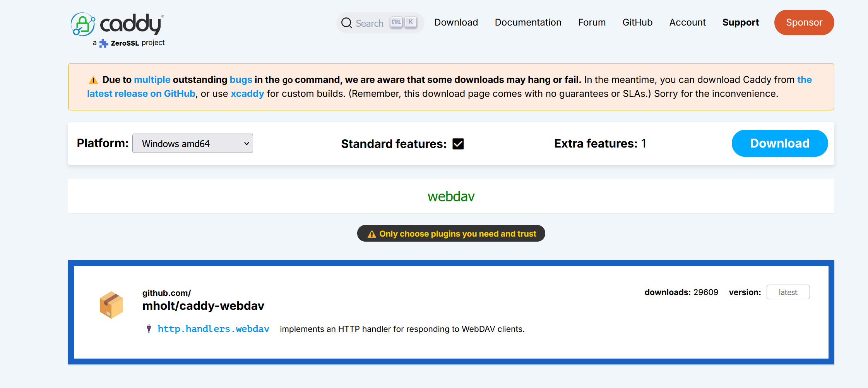Click the package box icon for caddy-webdav

111,305
